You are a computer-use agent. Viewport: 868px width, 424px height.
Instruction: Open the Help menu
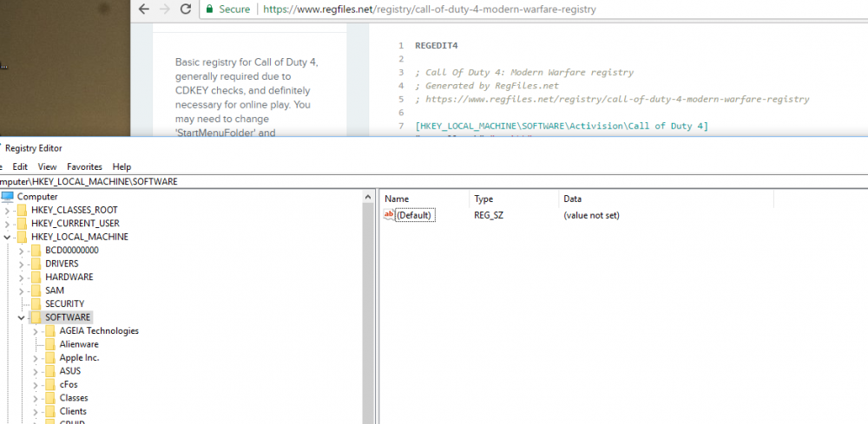coord(122,166)
